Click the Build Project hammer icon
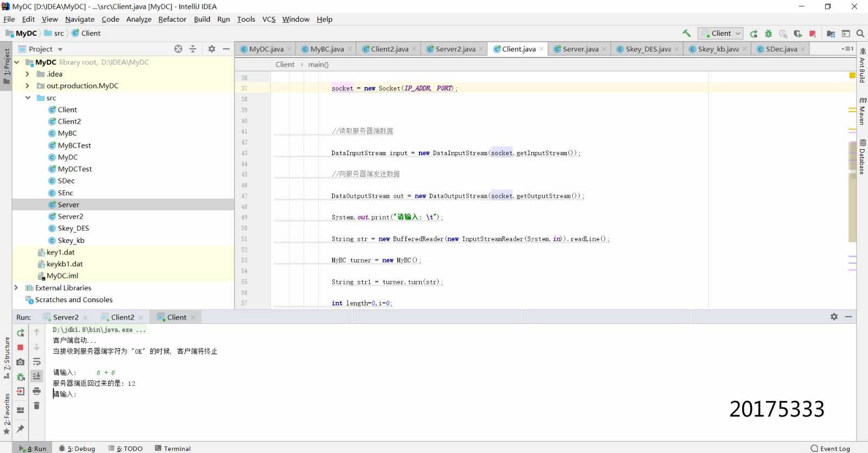This screenshot has width=868, height=453. (x=687, y=33)
